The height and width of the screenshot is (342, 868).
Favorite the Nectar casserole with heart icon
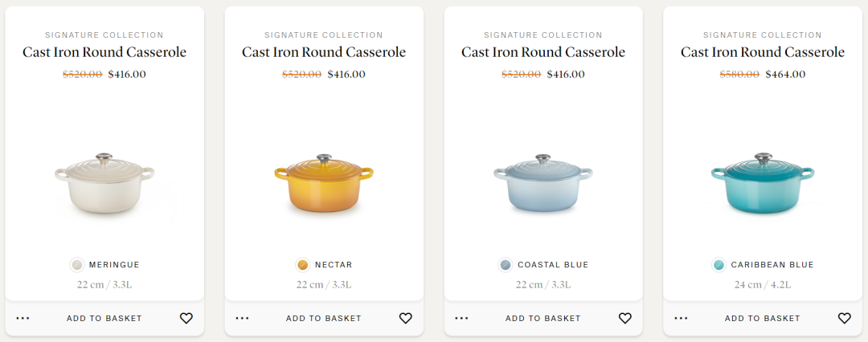(x=406, y=319)
